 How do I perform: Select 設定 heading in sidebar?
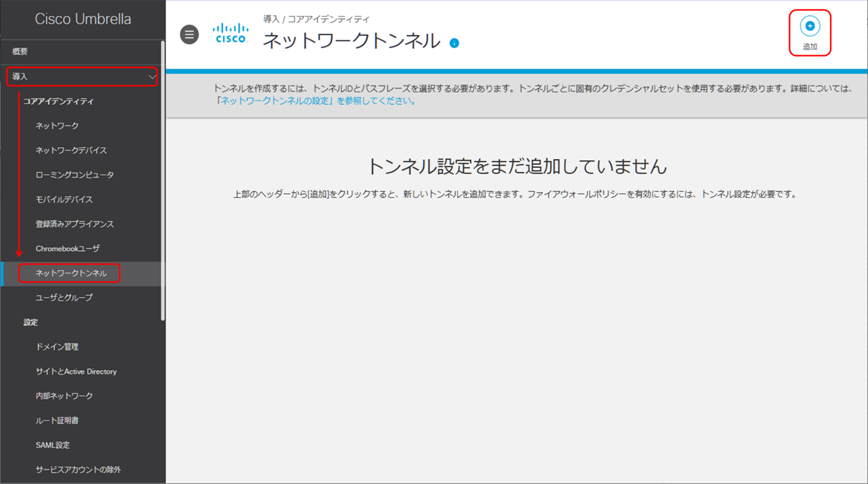pos(31,322)
